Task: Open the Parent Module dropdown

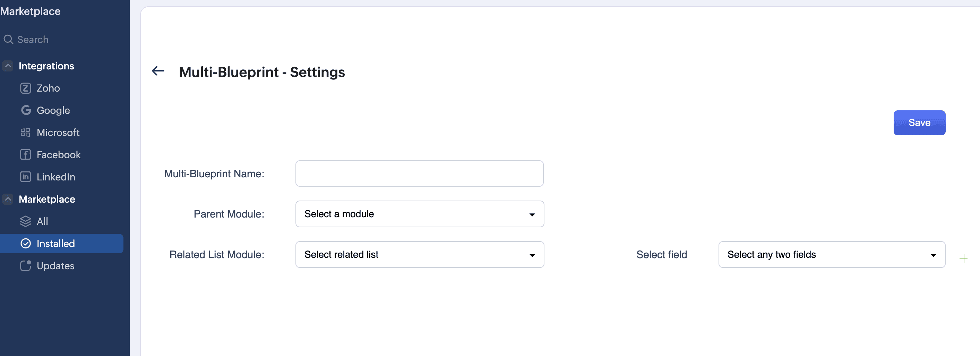Action: [x=419, y=214]
